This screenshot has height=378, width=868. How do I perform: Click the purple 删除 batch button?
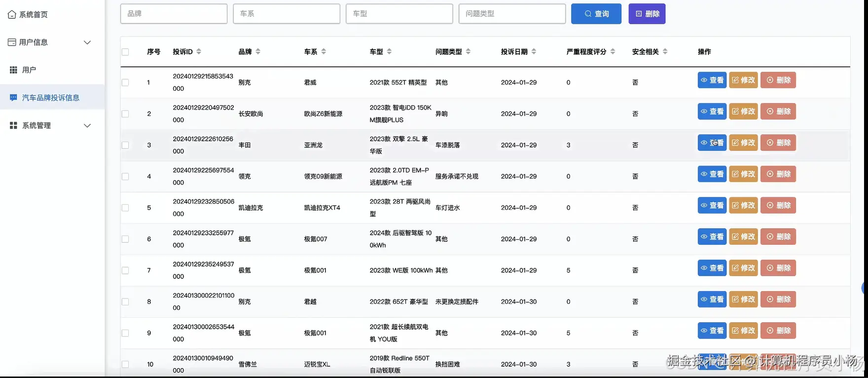click(647, 14)
